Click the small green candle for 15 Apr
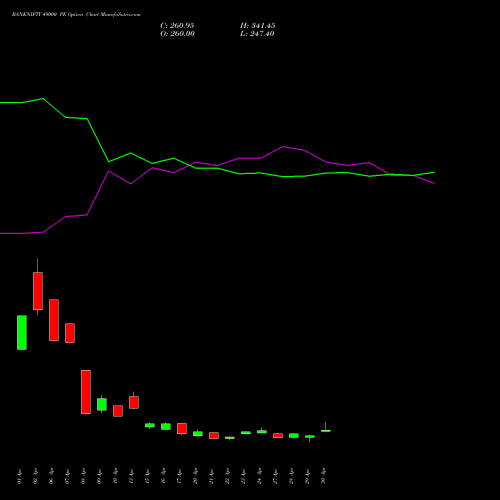Screen dimensions: 500x500 150,425
